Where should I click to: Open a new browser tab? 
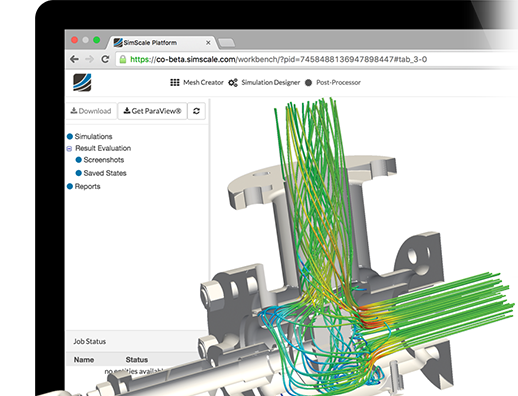(x=226, y=43)
